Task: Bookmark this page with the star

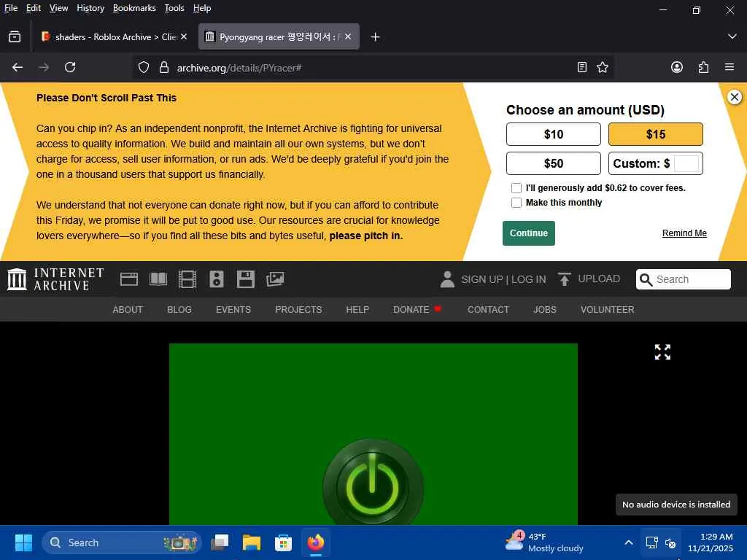Action: tap(602, 67)
